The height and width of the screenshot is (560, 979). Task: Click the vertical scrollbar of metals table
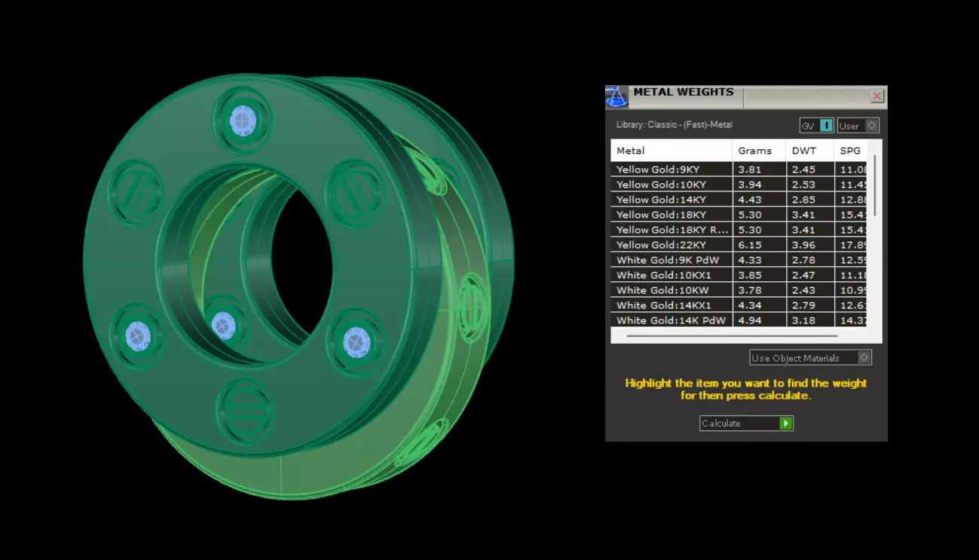point(875,185)
